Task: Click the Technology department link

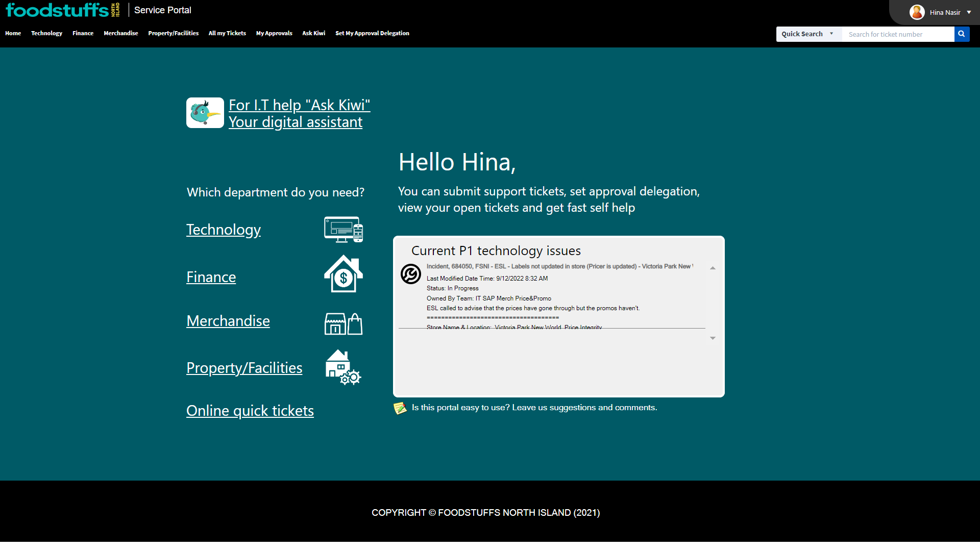Action: (x=224, y=230)
